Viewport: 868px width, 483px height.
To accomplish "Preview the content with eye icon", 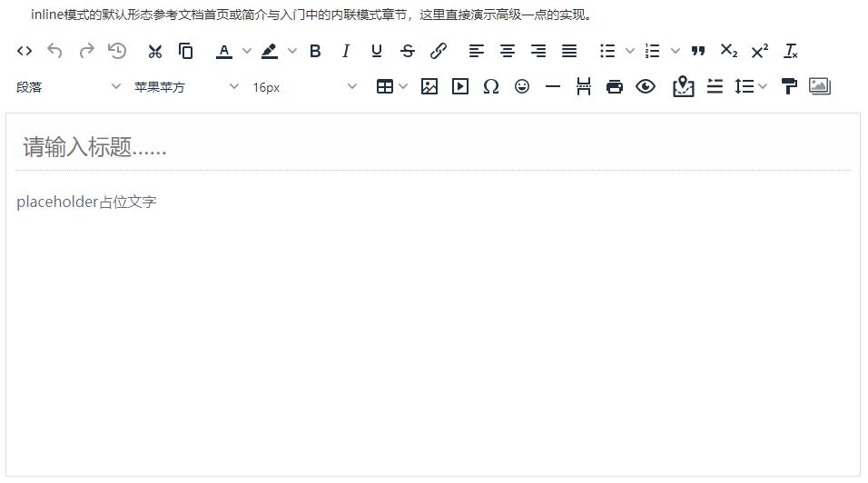I will [646, 87].
